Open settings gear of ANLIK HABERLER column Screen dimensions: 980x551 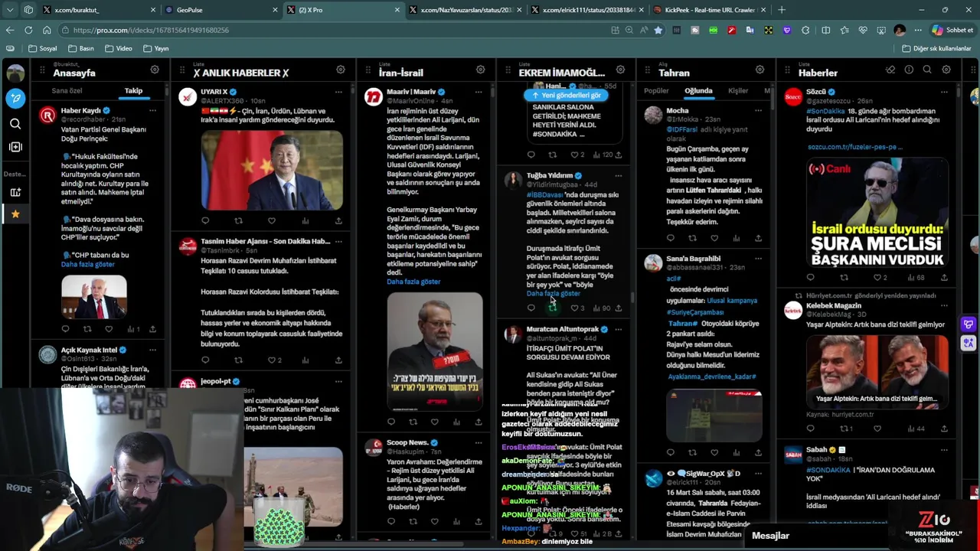click(x=341, y=70)
